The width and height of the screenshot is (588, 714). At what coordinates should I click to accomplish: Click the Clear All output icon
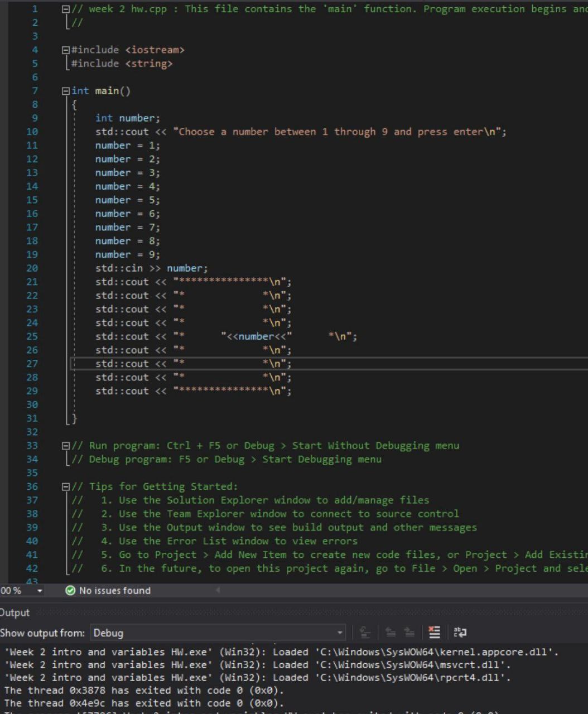(x=433, y=632)
